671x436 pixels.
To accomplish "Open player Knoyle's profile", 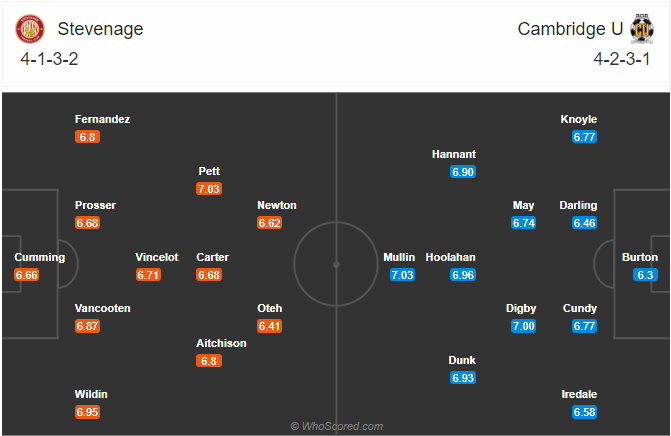I will click(x=579, y=119).
